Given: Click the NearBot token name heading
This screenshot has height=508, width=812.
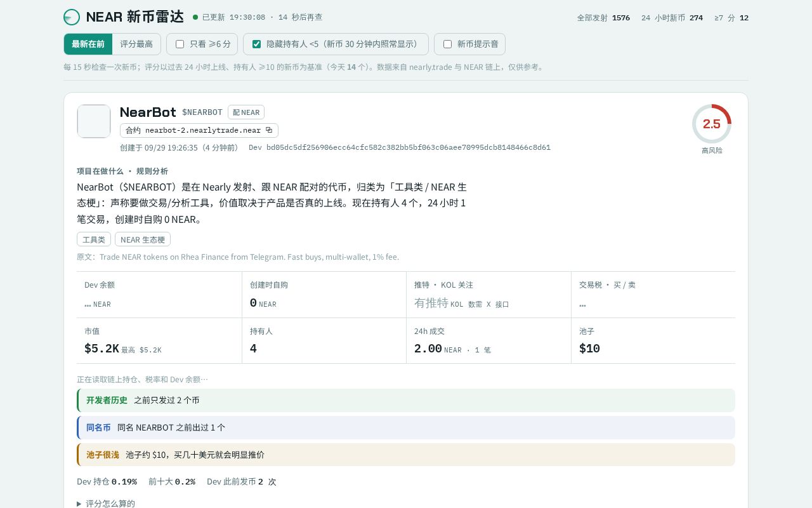Looking at the screenshot, I should 148,112.
